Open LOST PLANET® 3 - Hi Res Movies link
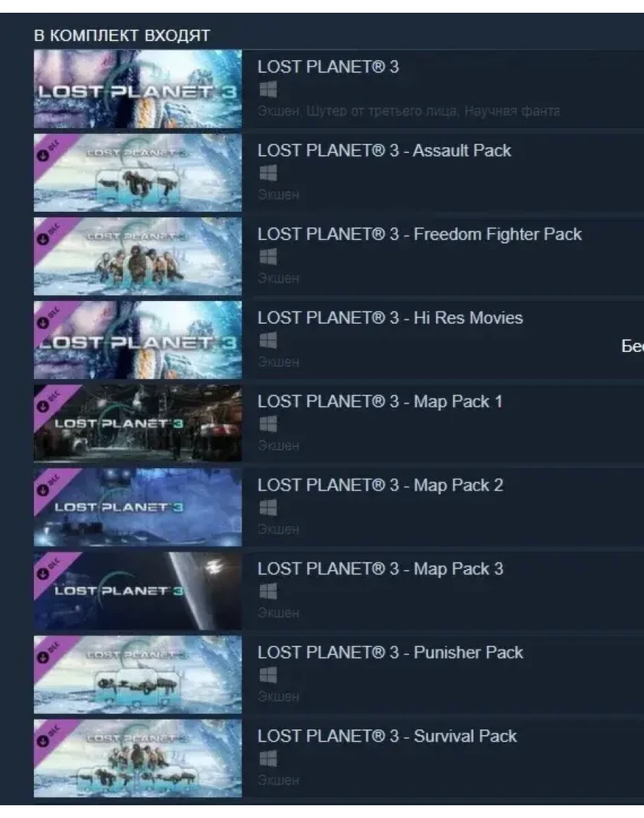Viewport: 644px width, 818px height. pyautogui.click(x=390, y=318)
